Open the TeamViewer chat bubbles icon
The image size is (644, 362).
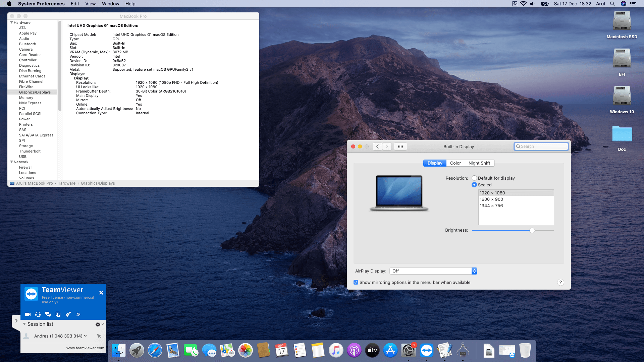pos(48,314)
